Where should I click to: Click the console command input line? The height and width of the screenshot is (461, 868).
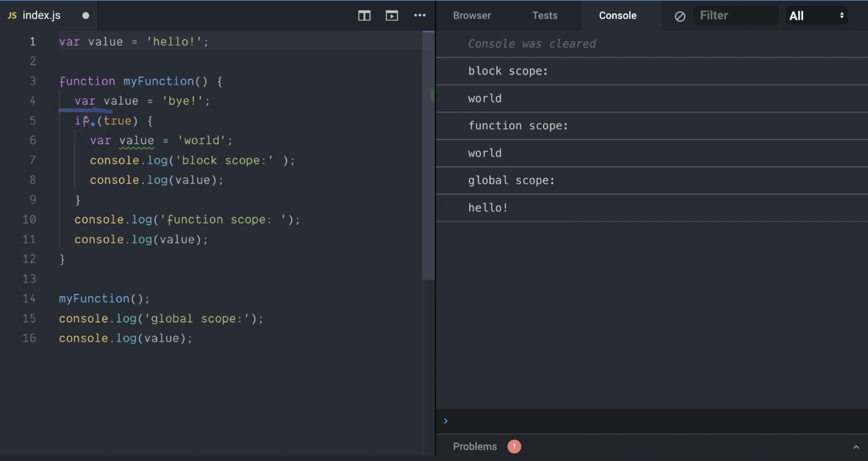(652, 421)
